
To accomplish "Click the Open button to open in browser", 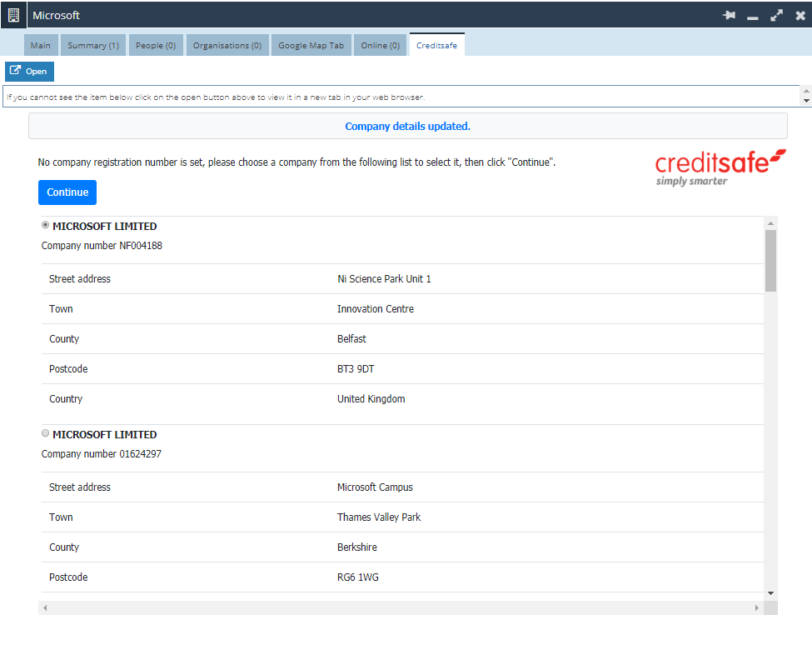I will coord(29,71).
